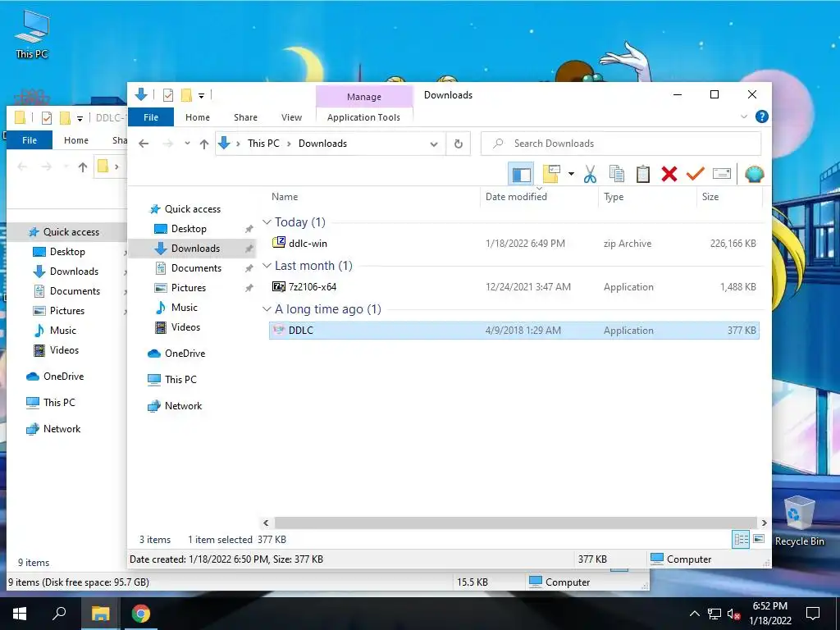Viewport: 840px width, 630px height.
Task: Open the Windows Start menu
Action: point(20,614)
